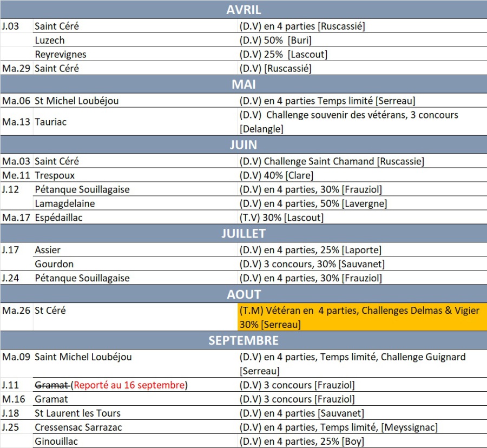Click the red 'Reporté au 16 septembre' text

[130, 385]
